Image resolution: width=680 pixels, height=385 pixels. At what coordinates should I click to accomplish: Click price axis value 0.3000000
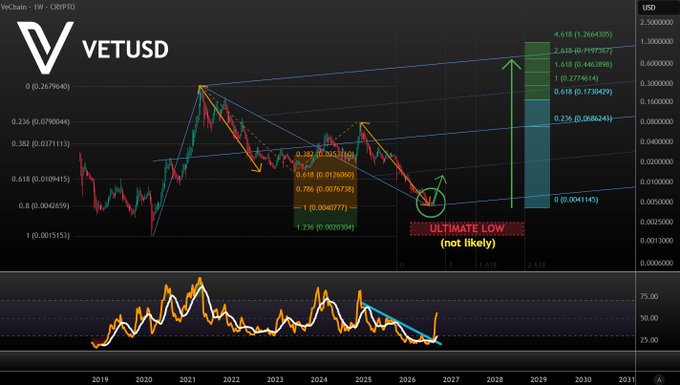pyautogui.click(x=657, y=83)
